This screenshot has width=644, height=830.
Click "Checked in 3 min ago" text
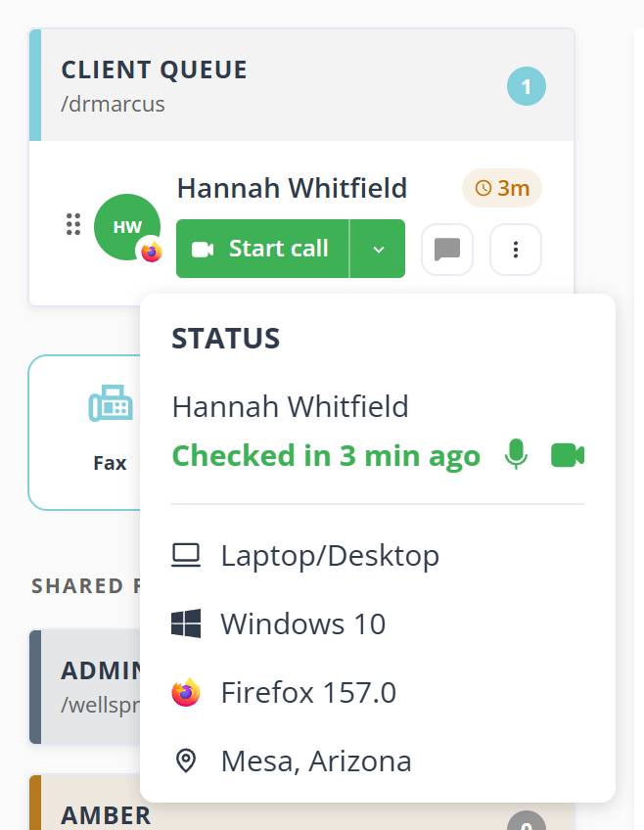pos(326,456)
